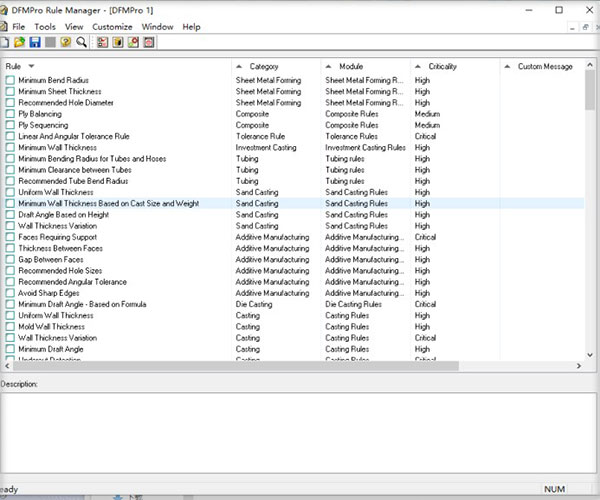Select 'Recommended Hole Sizes' rule
This screenshot has height=500, width=600.
point(60,270)
